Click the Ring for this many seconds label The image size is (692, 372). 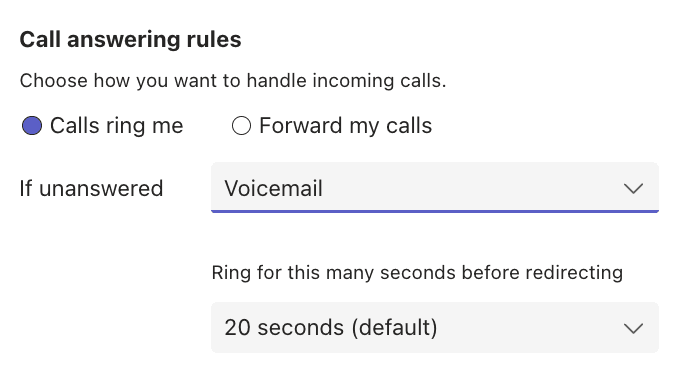417,273
